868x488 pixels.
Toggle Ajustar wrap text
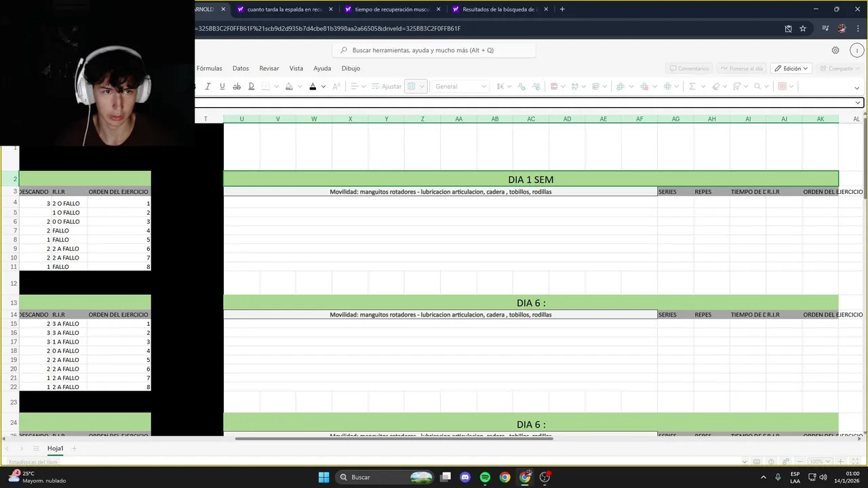coord(386,87)
